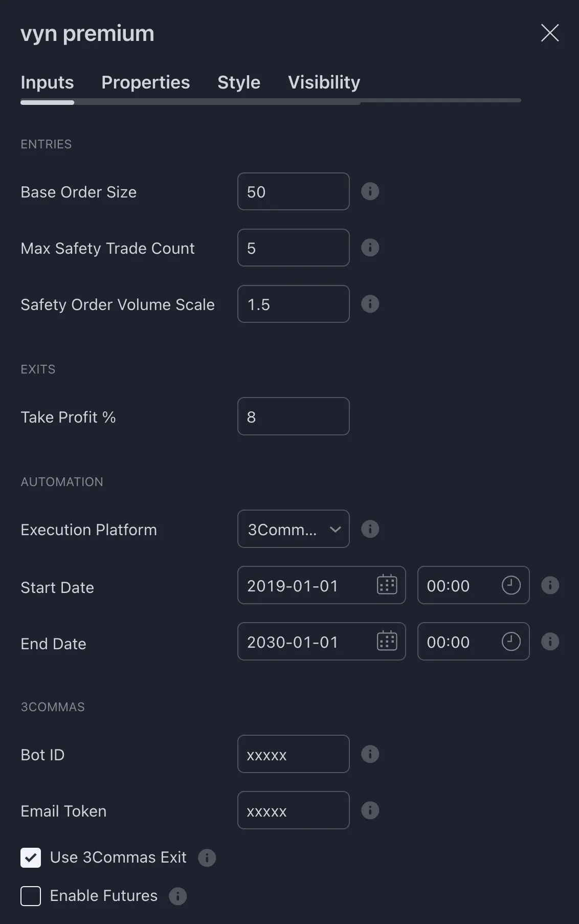This screenshot has width=579, height=924.
Task: Enable the Futures checkbox
Action: [31, 896]
